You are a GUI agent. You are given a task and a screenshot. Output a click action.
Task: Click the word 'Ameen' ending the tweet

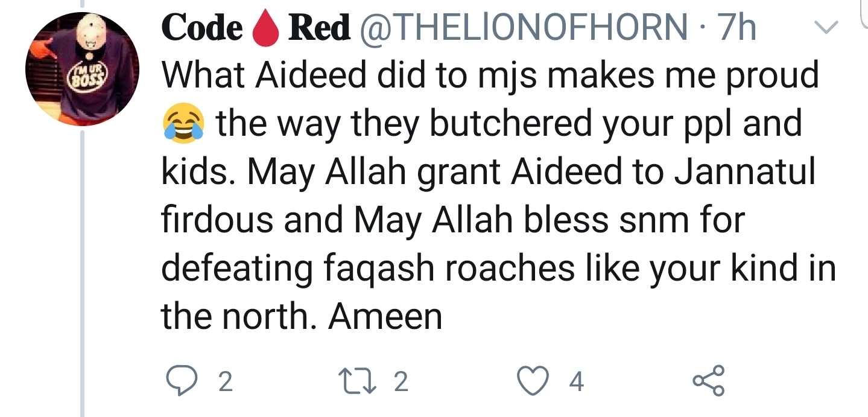click(385, 316)
